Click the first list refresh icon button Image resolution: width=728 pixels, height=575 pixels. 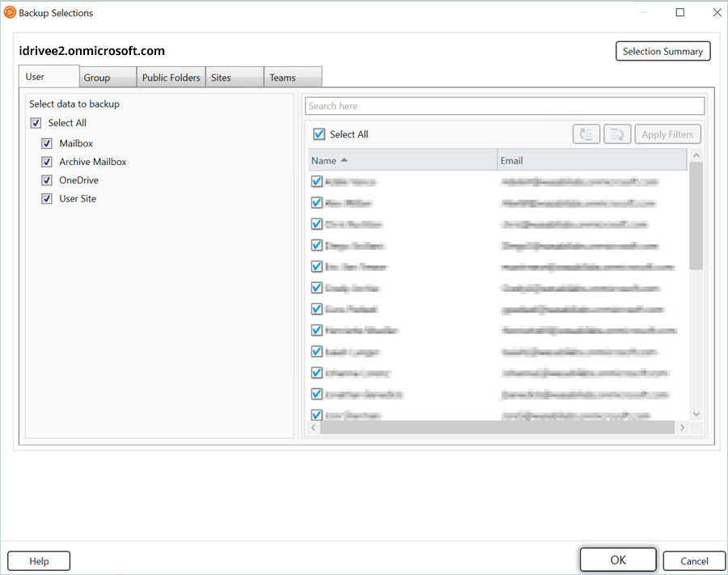(x=586, y=135)
